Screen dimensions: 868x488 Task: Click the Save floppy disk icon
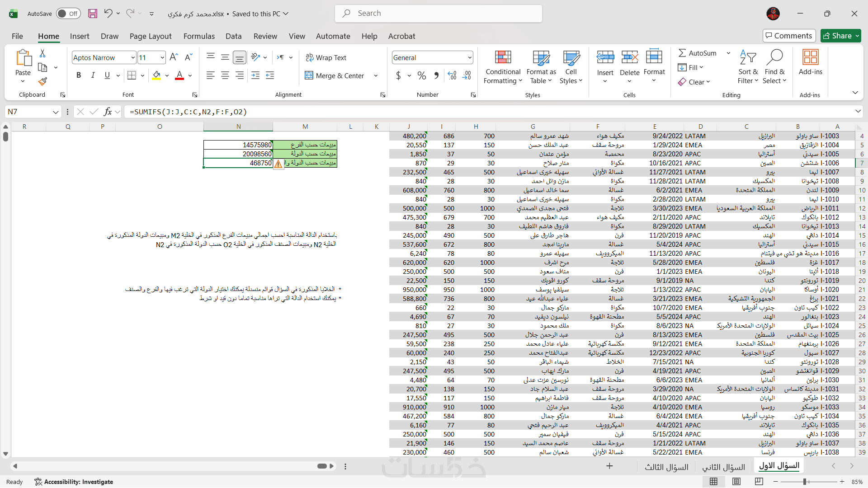93,14
